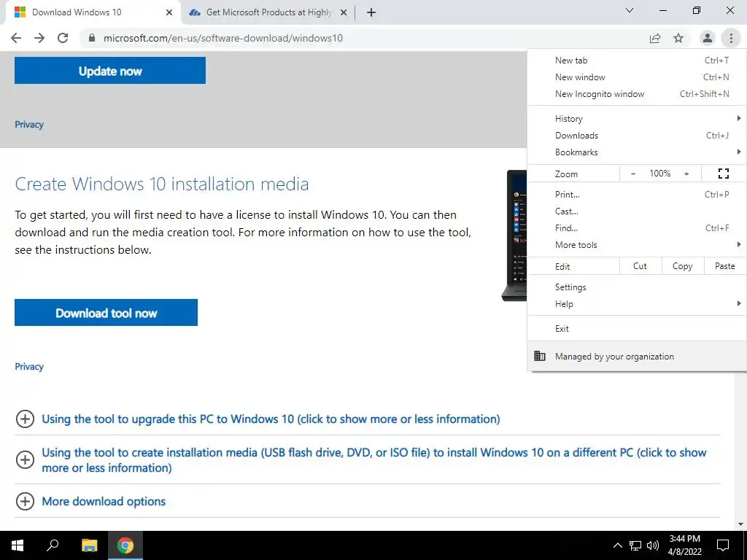
Task: Open the Privacy link below Download tool
Action: click(x=29, y=367)
